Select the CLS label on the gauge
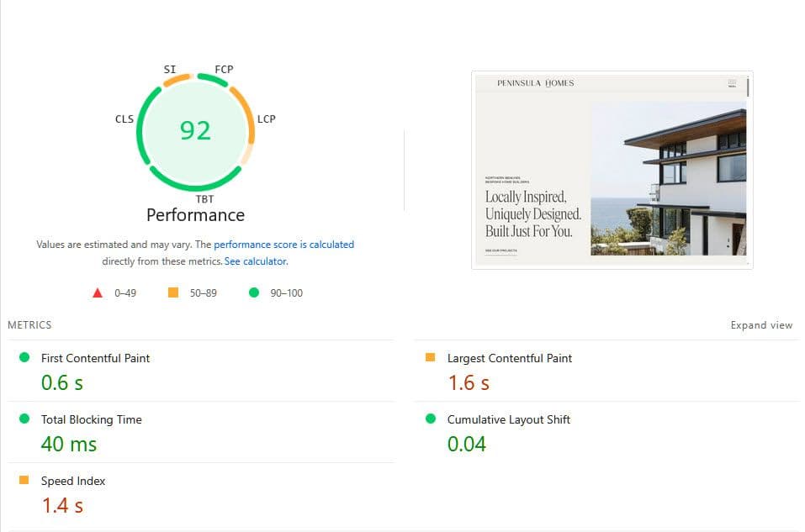Image resolution: width=805 pixels, height=532 pixels. pos(124,119)
